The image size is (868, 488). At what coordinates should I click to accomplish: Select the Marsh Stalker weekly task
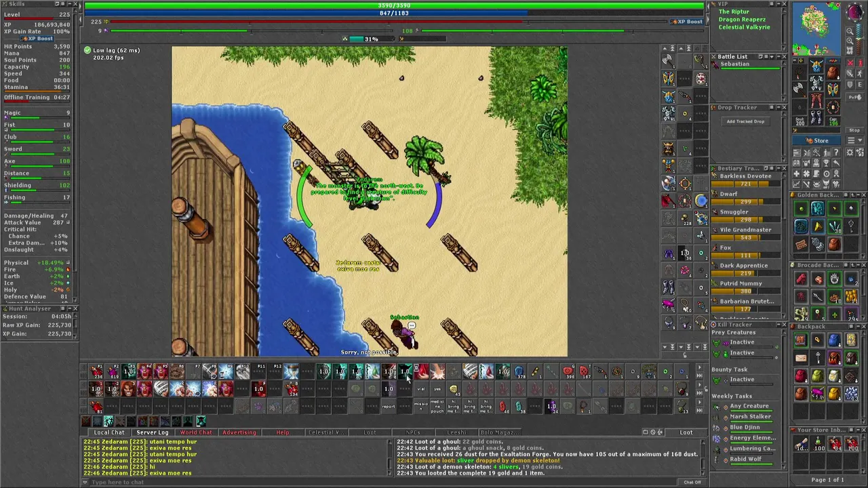(745, 417)
